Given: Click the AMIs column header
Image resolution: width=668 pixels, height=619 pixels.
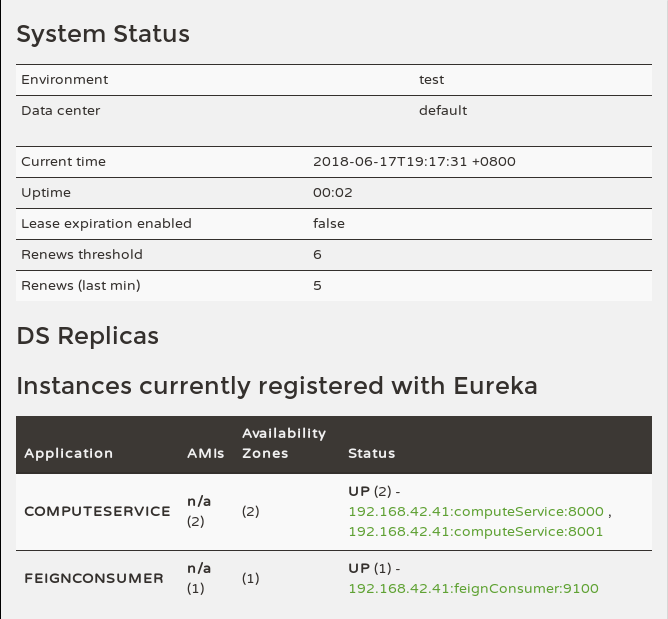Looking at the screenshot, I should pyautogui.click(x=206, y=453).
